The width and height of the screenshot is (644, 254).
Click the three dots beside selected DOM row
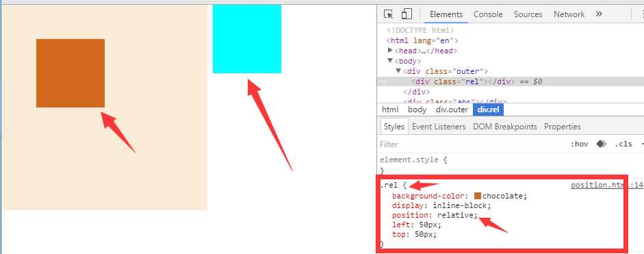[382, 81]
